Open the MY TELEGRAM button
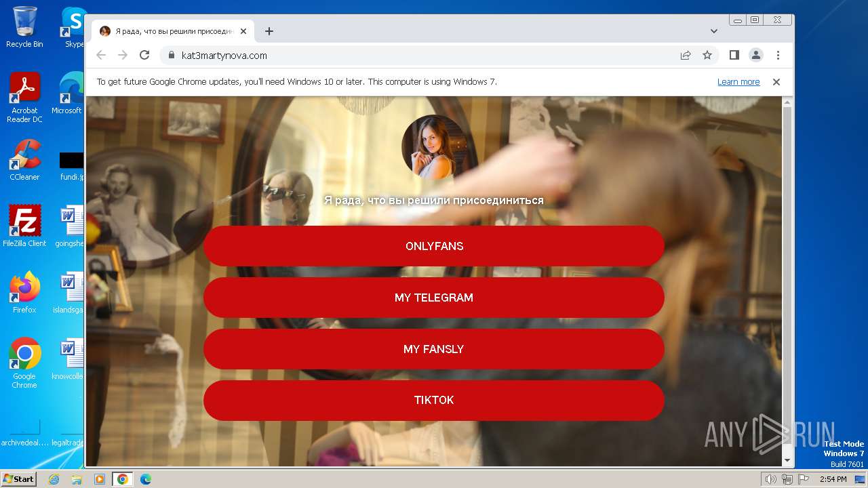This screenshot has width=868, height=488. [434, 298]
